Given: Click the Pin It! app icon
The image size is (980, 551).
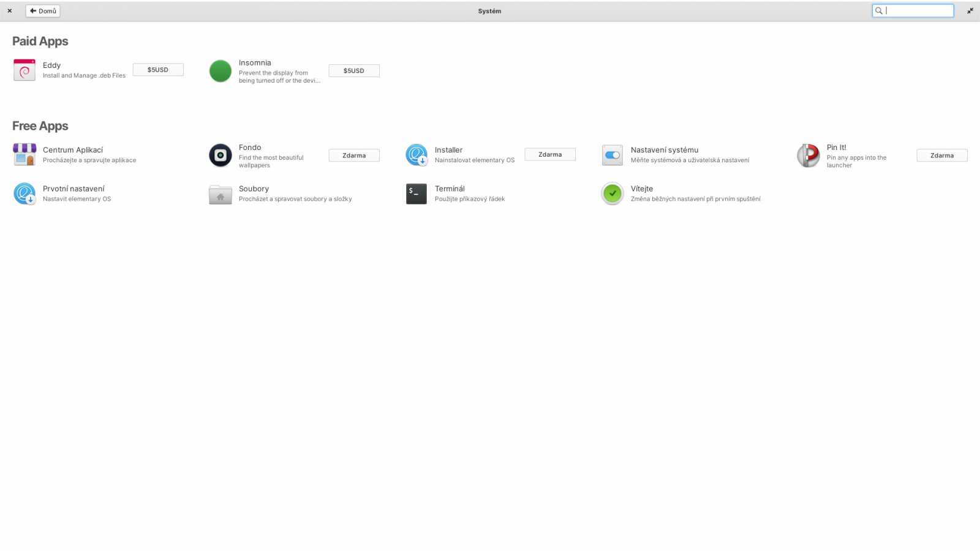Looking at the screenshot, I should click(x=809, y=156).
